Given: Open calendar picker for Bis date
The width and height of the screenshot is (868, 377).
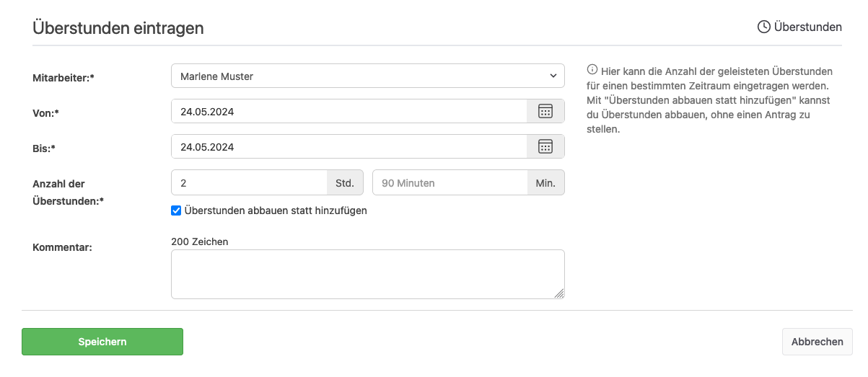Looking at the screenshot, I should click(545, 147).
